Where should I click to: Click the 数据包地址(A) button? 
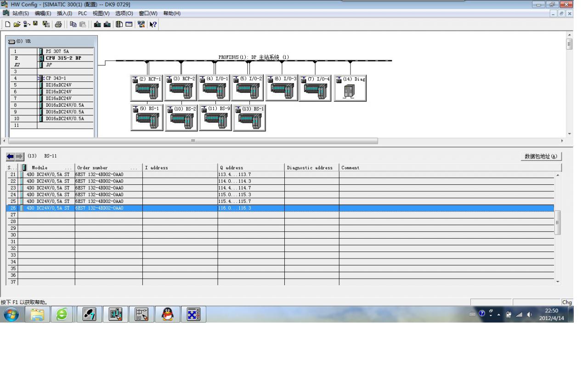tap(541, 156)
